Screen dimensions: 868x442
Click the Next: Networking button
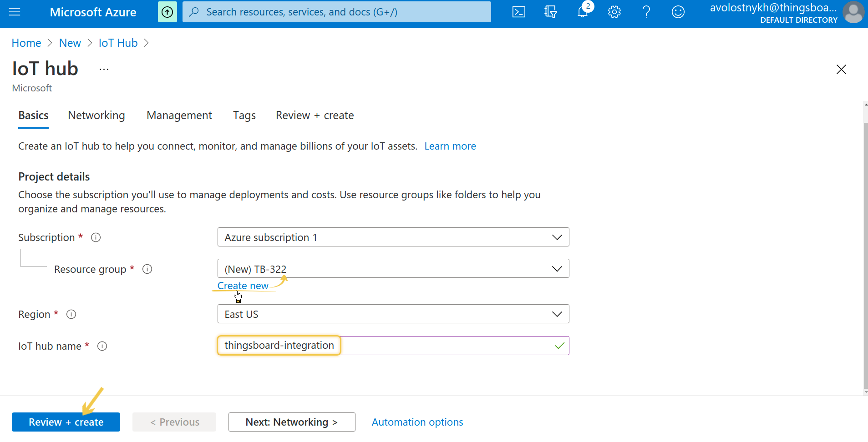[x=292, y=422]
